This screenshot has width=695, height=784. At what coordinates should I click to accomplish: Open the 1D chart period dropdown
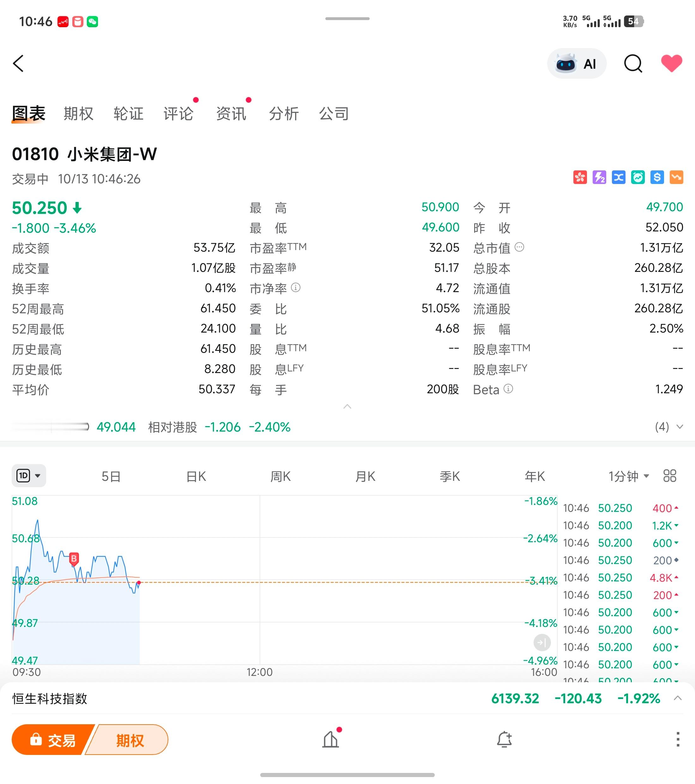[x=29, y=476]
